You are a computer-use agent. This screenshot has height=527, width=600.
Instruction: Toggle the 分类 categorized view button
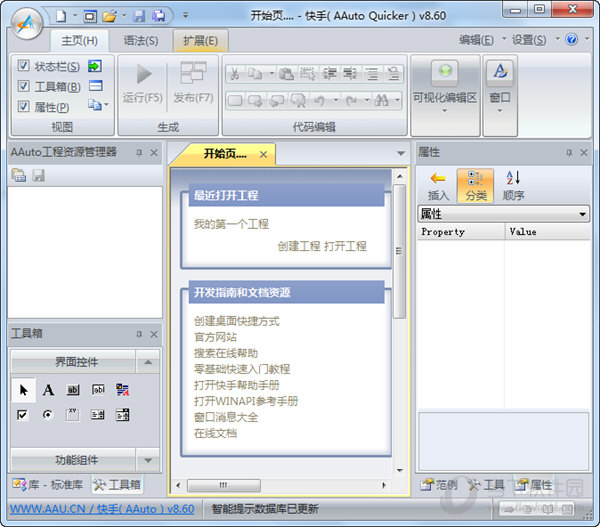(x=476, y=186)
